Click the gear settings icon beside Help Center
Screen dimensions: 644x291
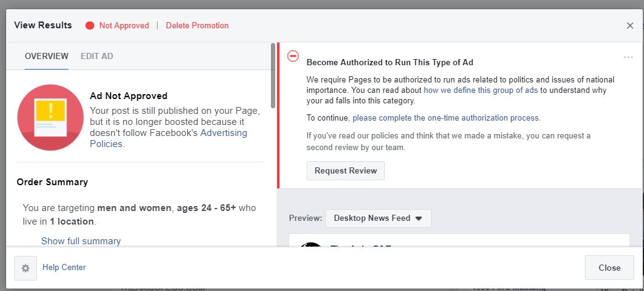click(x=25, y=268)
